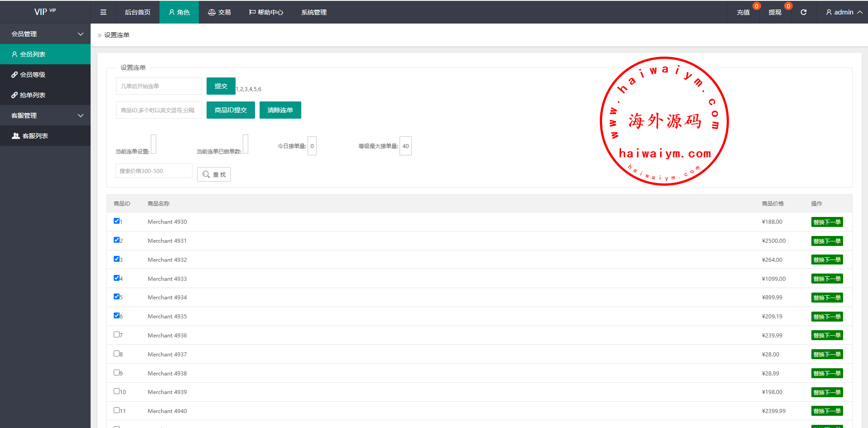Switch to the 交易 top menu
Image resolution: width=868 pixels, height=428 pixels.
point(219,12)
